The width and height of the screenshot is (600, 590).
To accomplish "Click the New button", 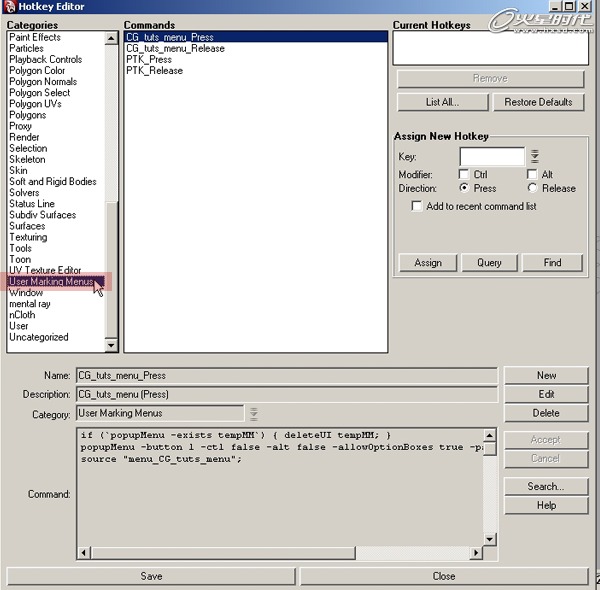I will point(546,375).
